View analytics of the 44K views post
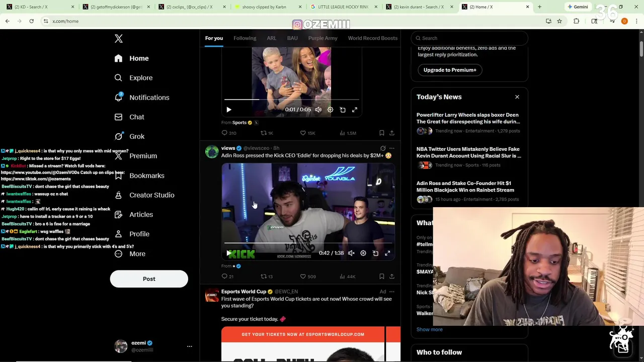This screenshot has width=644, height=362. [x=347, y=277]
